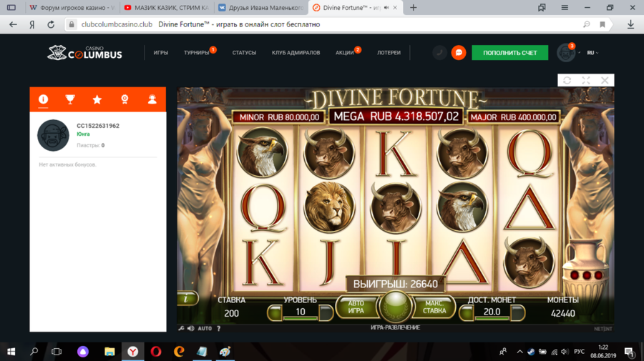Click АВТО ИГРА autoplay button

(x=356, y=307)
